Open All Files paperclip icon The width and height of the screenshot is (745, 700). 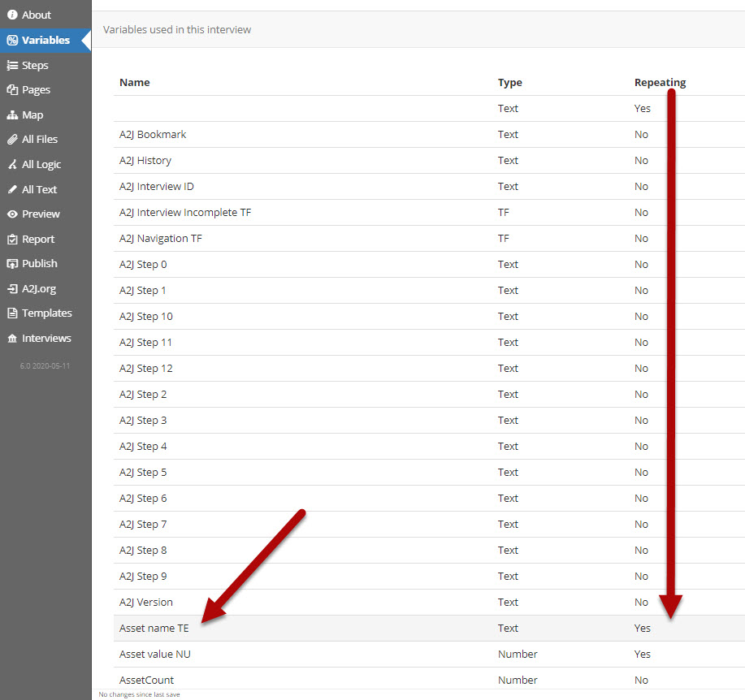tap(12, 140)
